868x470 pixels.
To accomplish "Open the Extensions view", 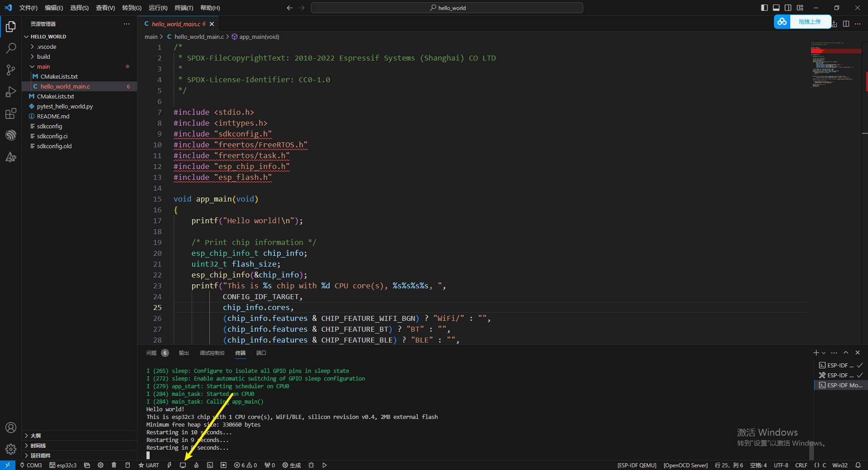I will point(11,114).
